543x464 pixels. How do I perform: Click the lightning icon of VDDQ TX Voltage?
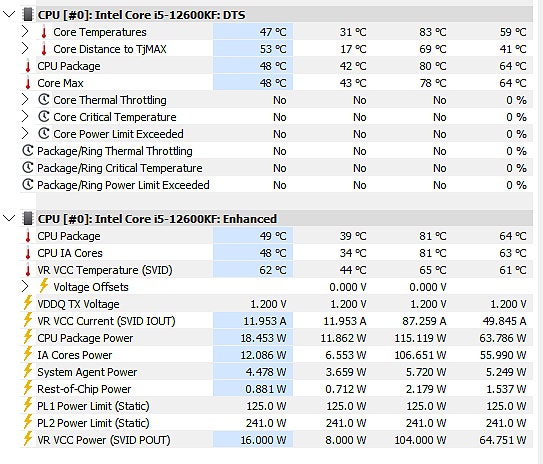click(x=28, y=303)
